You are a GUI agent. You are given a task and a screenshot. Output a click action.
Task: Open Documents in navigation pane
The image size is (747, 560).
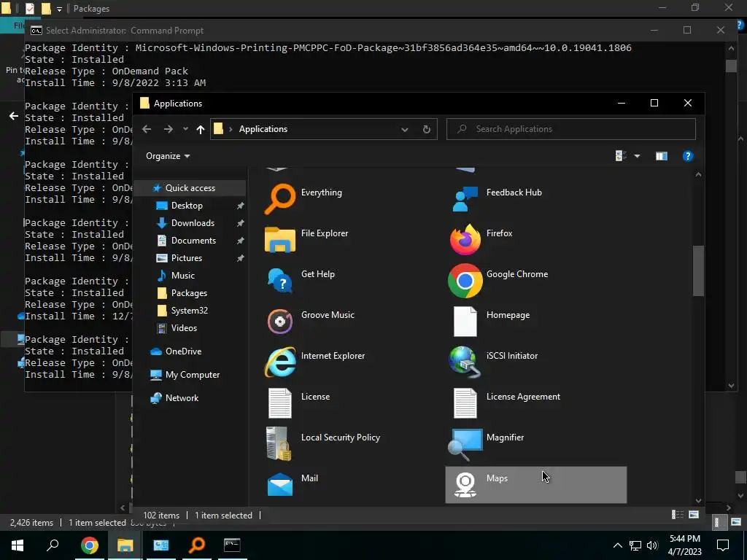[193, 241]
